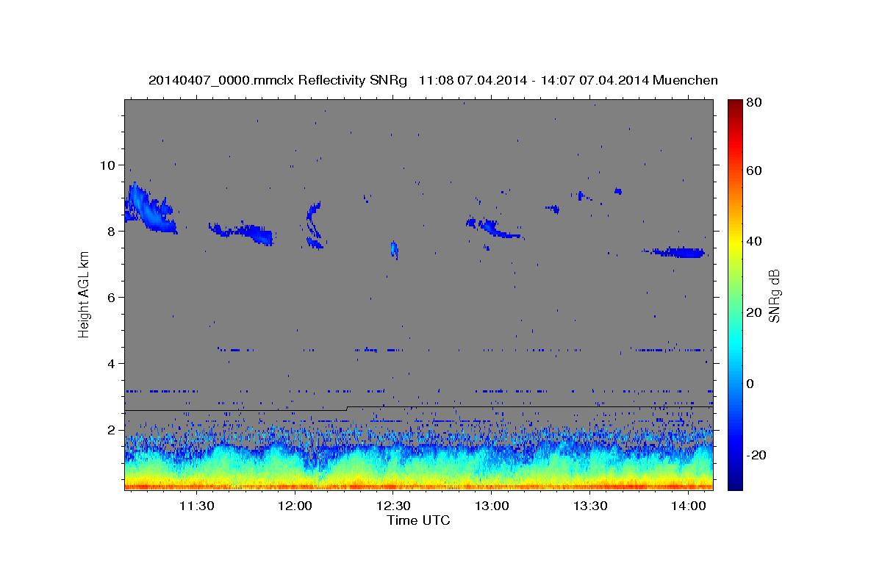Click the plot title text above the chart
Screen dimensions: 882x588
click(x=433, y=80)
